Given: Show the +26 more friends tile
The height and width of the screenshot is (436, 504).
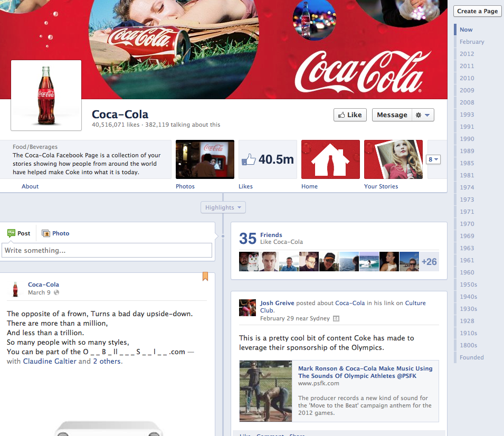Looking at the screenshot, I should [x=429, y=261].
